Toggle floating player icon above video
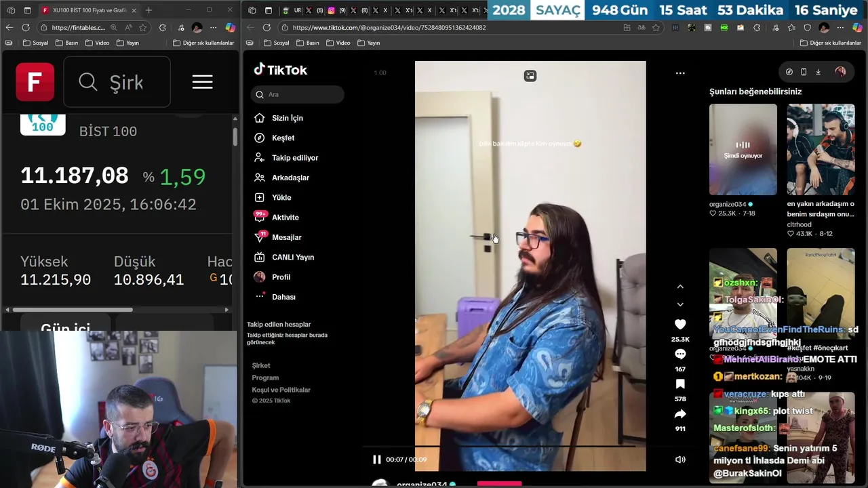The height and width of the screenshot is (488, 868). pyautogui.click(x=530, y=76)
